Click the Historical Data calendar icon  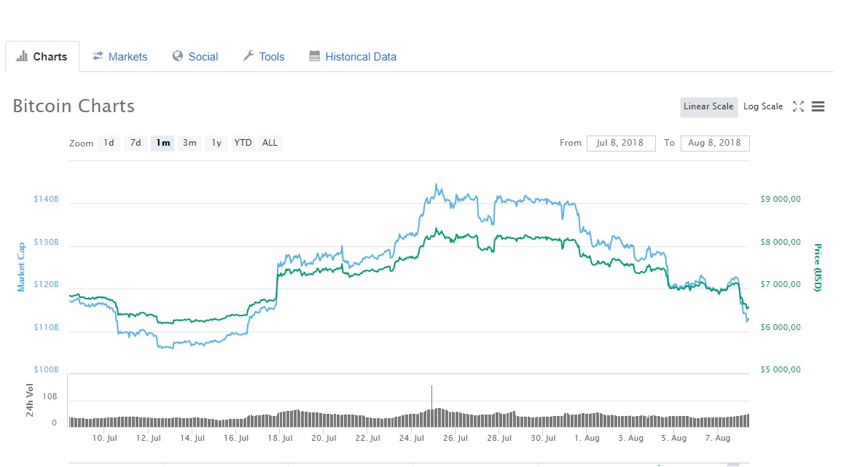pyautogui.click(x=315, y=56)
